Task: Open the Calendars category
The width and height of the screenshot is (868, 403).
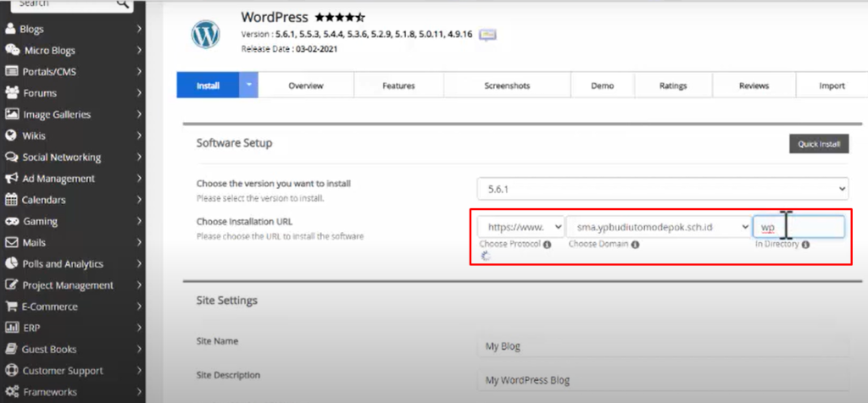Action: 73,200
